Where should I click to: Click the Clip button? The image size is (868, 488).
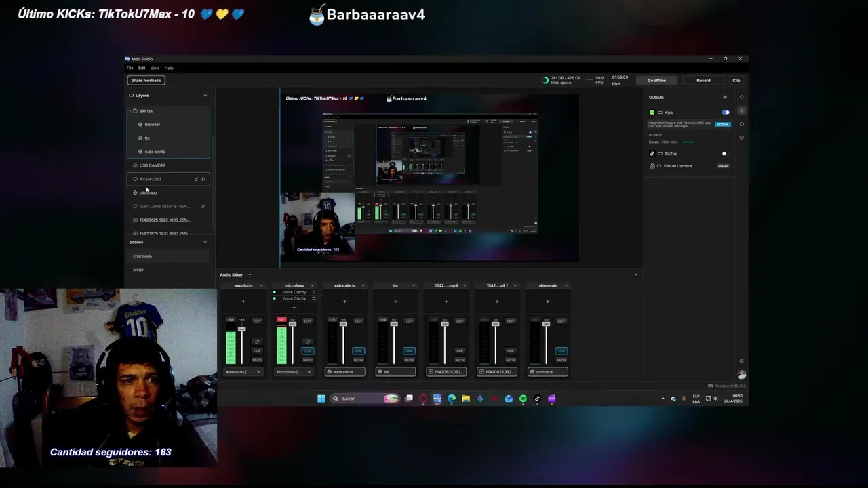coord(736,80)
